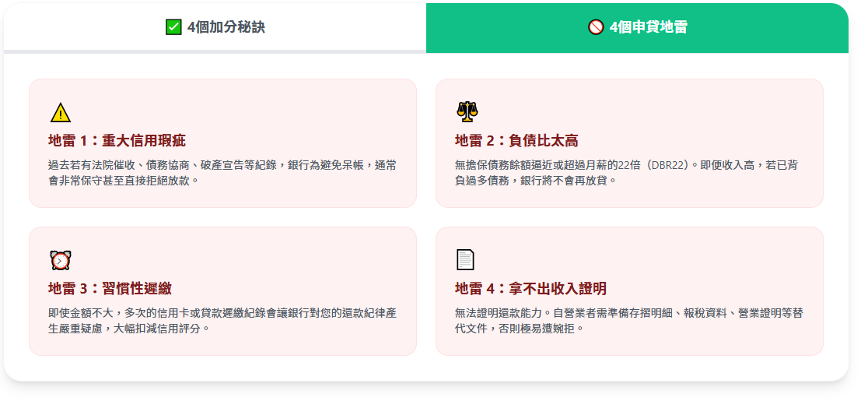
Task: Click the red prohibited icon in second tab
Action: pos(596,27)
